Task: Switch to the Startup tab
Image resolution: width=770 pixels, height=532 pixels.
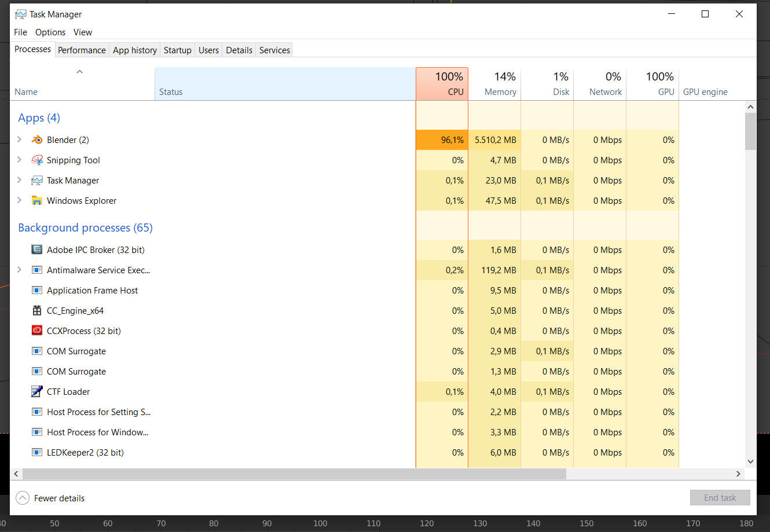Action: [x=178, y=50]
